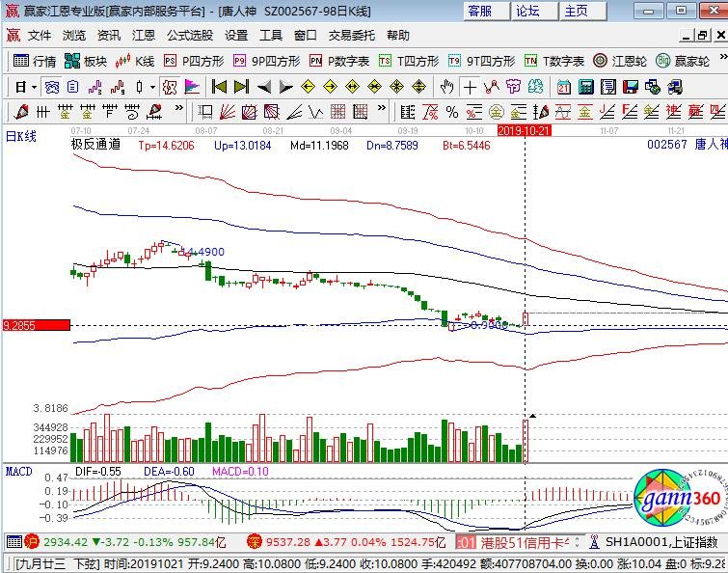Open the 设置 menu
The image size is (728, 573).
point(236,36)
